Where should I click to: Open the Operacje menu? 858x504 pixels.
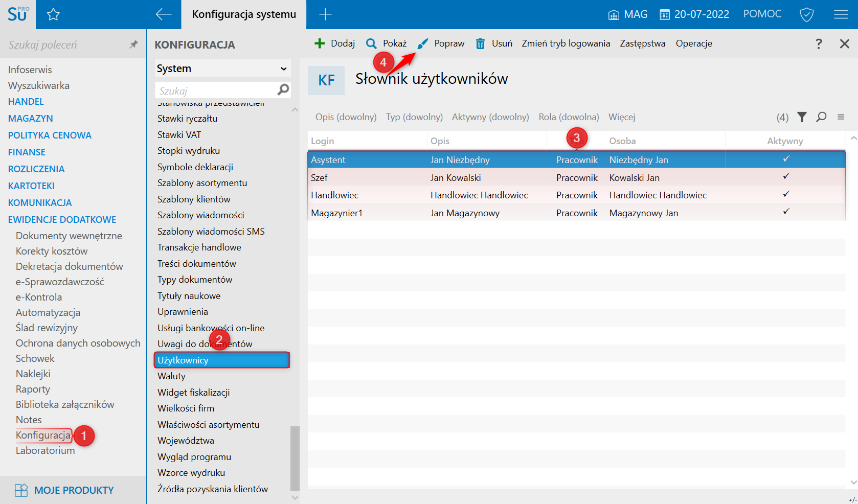[x=693, y=43]
